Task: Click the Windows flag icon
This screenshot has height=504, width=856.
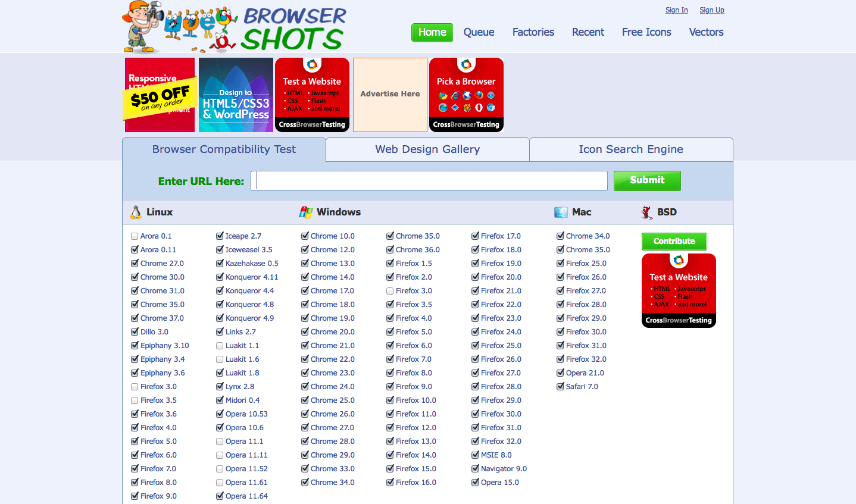Action: pyautogui.click(x=306, y=212)
